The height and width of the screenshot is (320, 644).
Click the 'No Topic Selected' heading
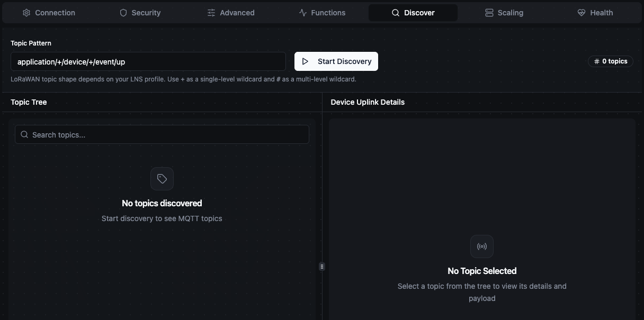pyautogui.click(x=482, y=271)
